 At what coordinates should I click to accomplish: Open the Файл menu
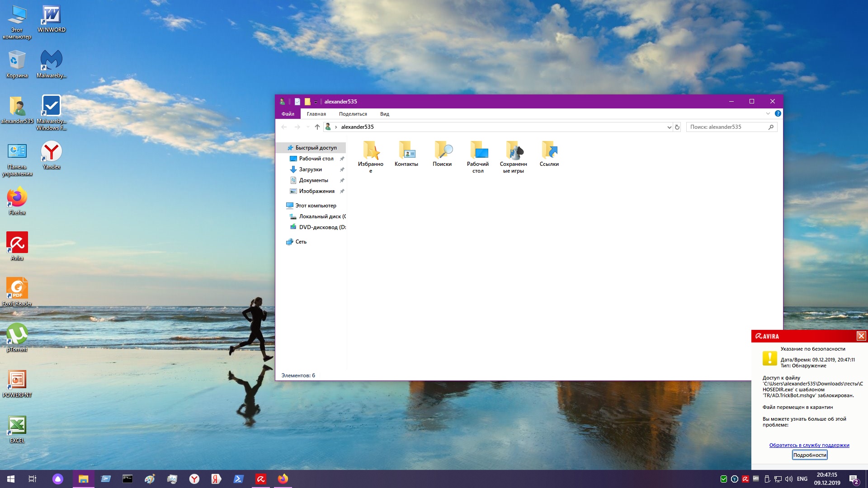pos(288,114)
